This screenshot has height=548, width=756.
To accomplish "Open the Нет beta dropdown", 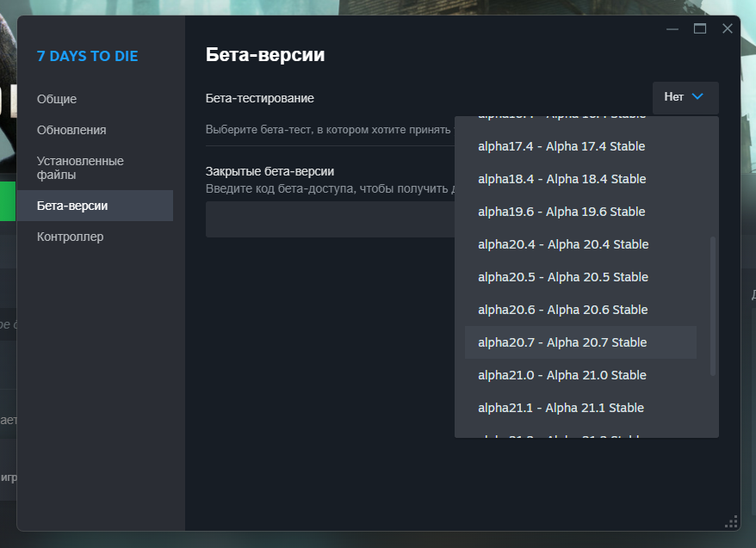I will tap(685, 98).
